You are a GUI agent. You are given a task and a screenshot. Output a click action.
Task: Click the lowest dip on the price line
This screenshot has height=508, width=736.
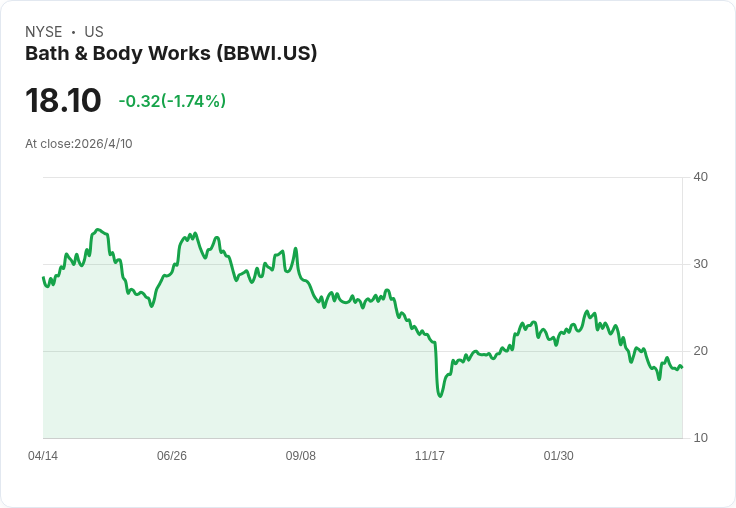pyautogui.click(x=440, y=396)
